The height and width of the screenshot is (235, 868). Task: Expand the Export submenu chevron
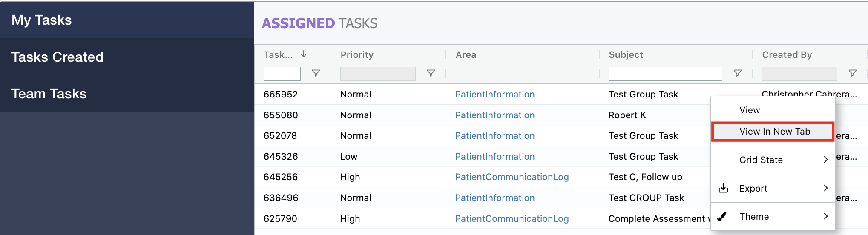(x=825, y=188)
